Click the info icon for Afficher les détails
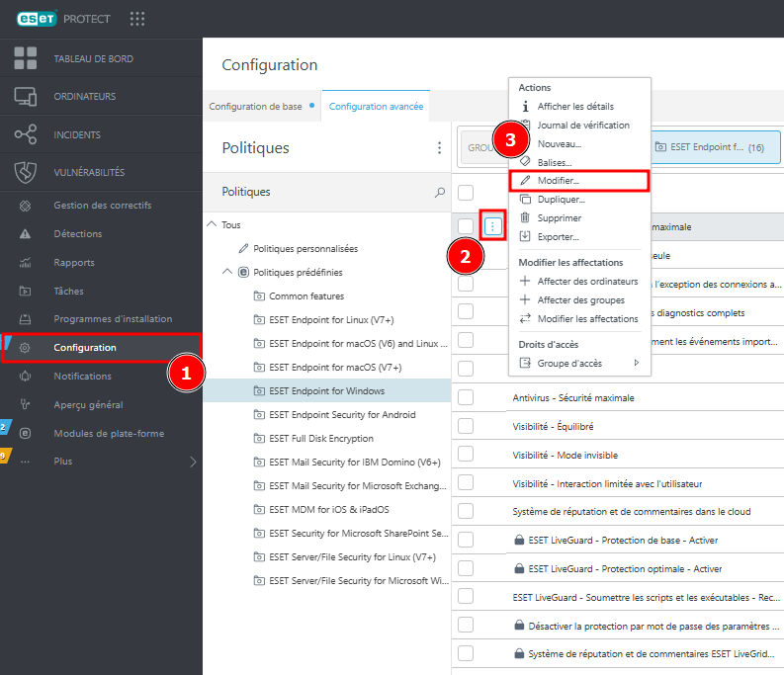The height and width of the screenshot is (675, 784). (525, 107)
